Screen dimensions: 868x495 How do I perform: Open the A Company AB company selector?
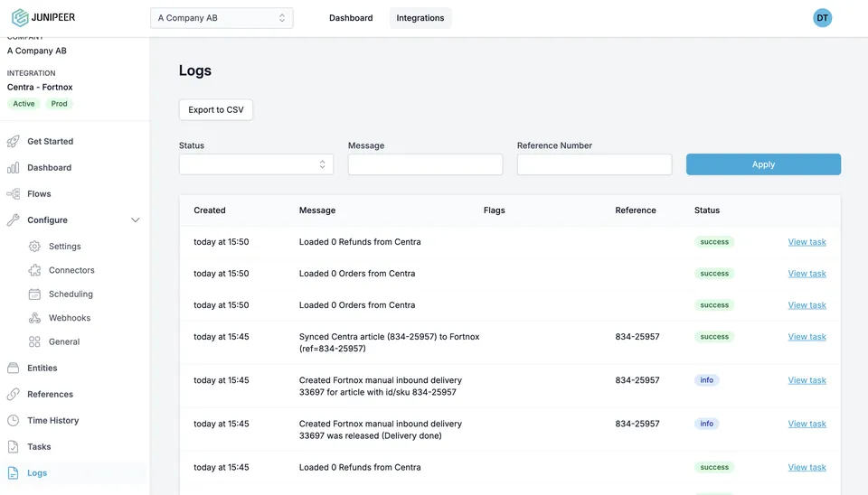point(222,18)
